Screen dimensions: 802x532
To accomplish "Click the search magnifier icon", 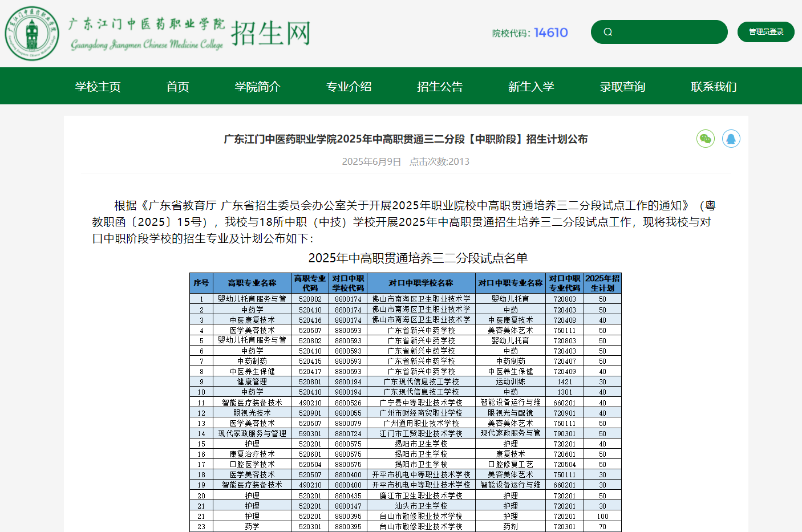I will point(607,32).
